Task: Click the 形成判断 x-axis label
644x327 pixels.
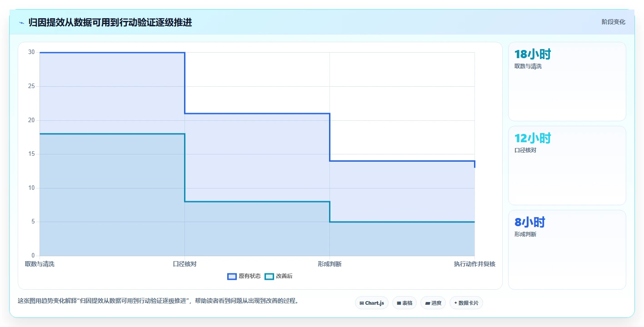Action: point(329,264)
